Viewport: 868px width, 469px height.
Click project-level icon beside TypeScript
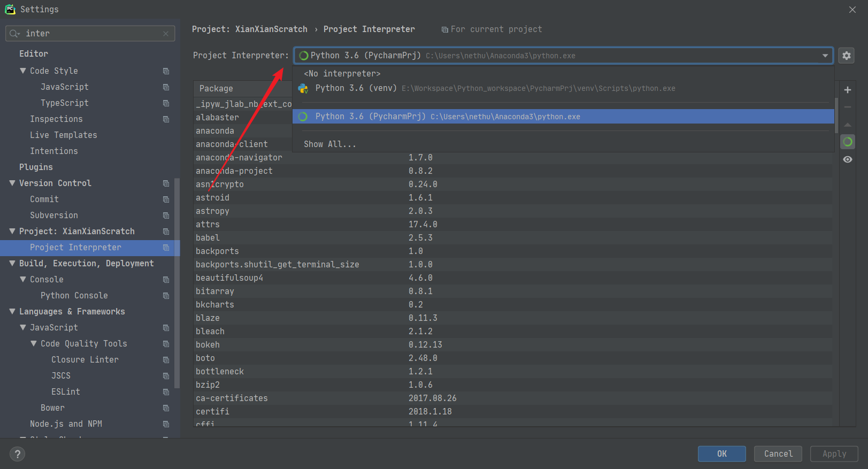(x=166, y=103)
